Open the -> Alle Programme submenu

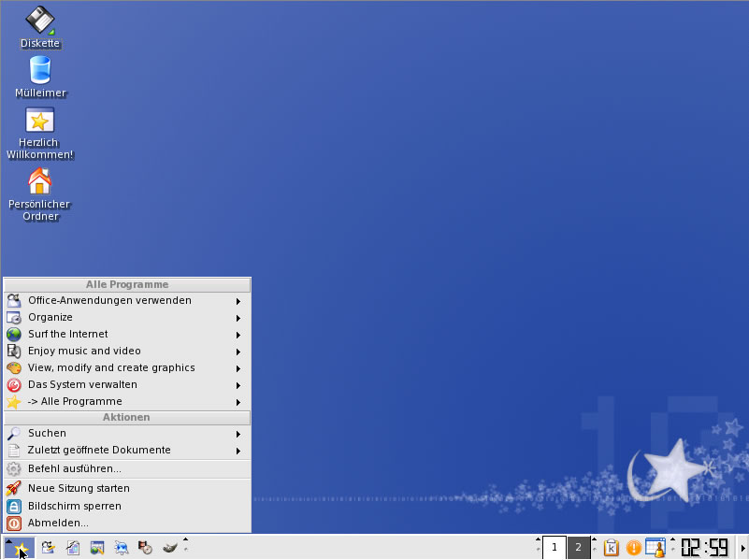[x=75, y=402]
